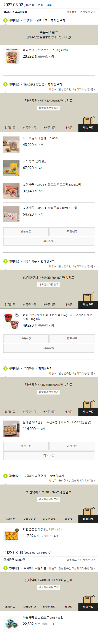This screenshot has width=98, height=644.
Task: Open 함께장보기 link for 래딕스글로비즈
Action: click(58, 20)
